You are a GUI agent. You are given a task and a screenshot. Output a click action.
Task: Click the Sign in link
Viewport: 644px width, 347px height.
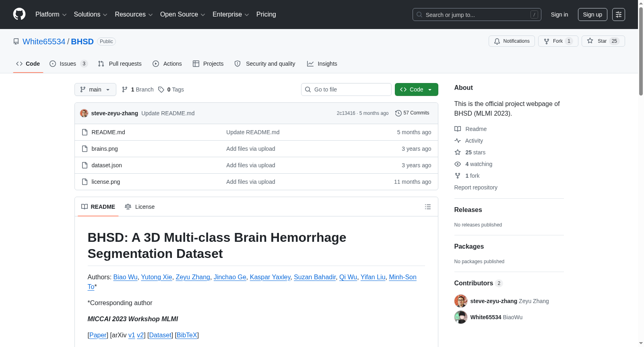click(x=559, y=15)
